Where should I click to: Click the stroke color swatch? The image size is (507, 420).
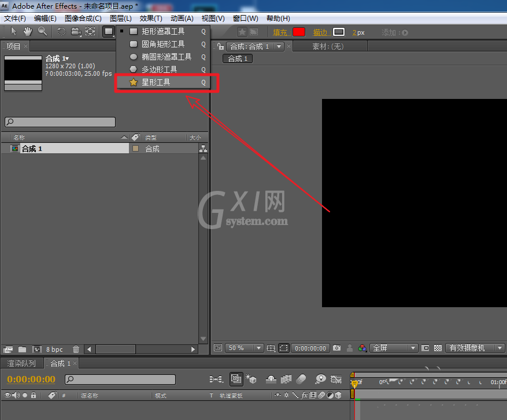[339, 32]
